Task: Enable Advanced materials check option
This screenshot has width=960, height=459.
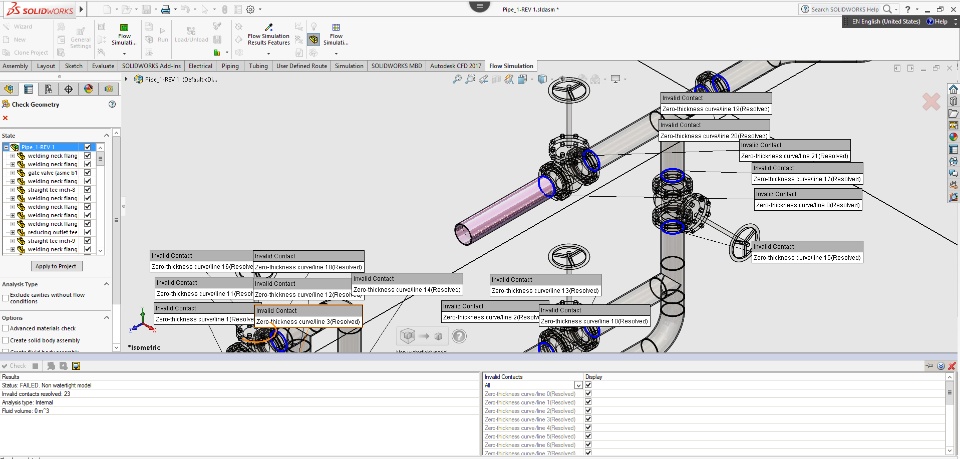Action: coord(6,329)
